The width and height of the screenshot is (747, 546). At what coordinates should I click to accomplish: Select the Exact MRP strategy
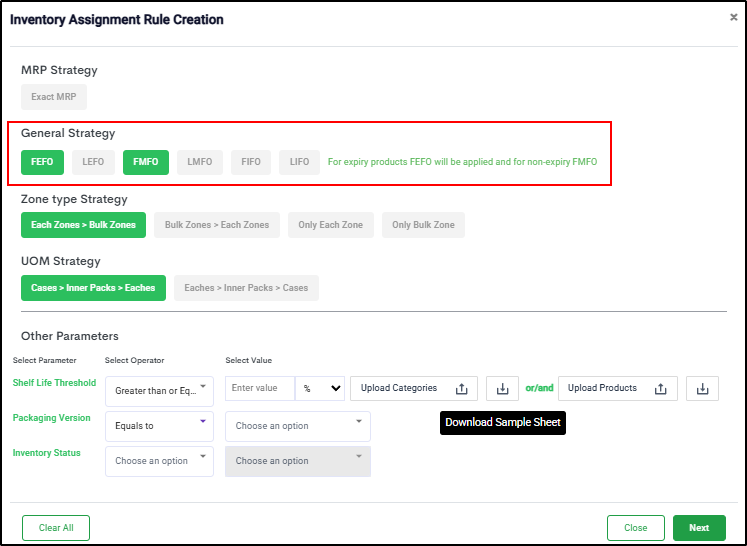(x=54, y=97)
